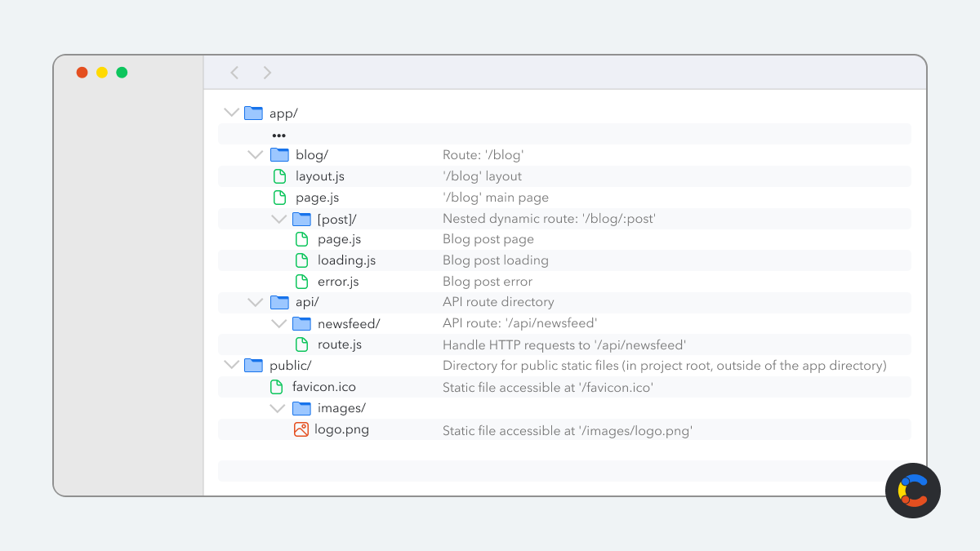Click the api folder icon
The height and width of the screenshot is (551, 980).
click(280, 302)
